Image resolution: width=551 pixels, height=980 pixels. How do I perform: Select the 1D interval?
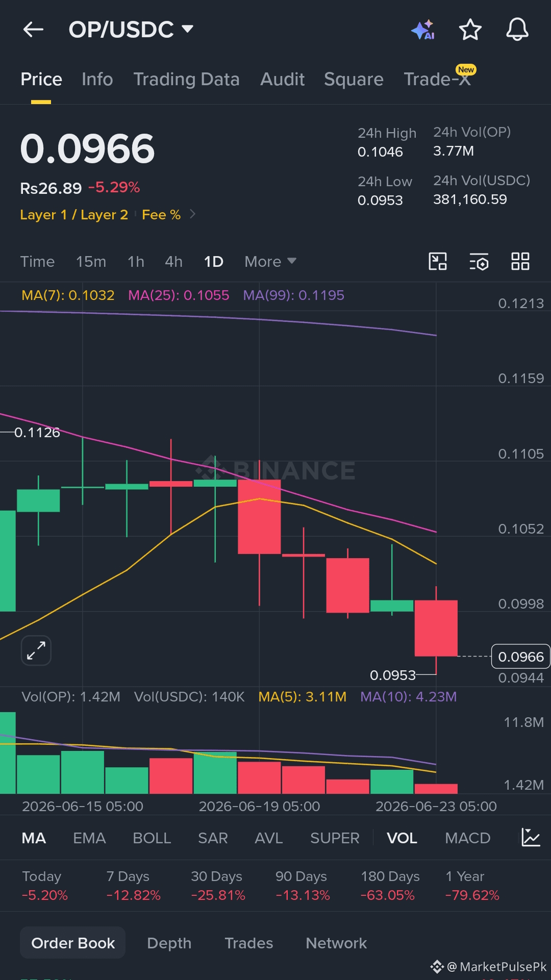[213, 262]
